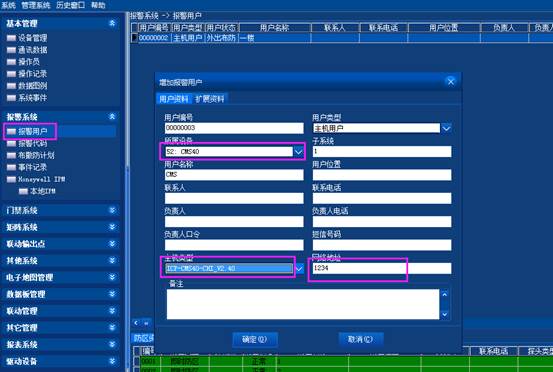The image size is (553, 372).
Task: Expand the 电子地图管理 section
Action: click(112, 277)
